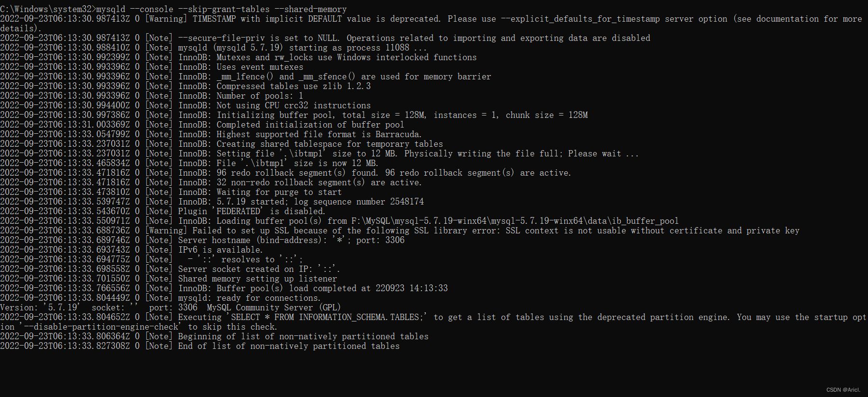The width and height of the screenshot is (868, 397).
Task: Click the 'Initializing buffer pool' log line
Action: pyautogui.click(x=294, y=115)
